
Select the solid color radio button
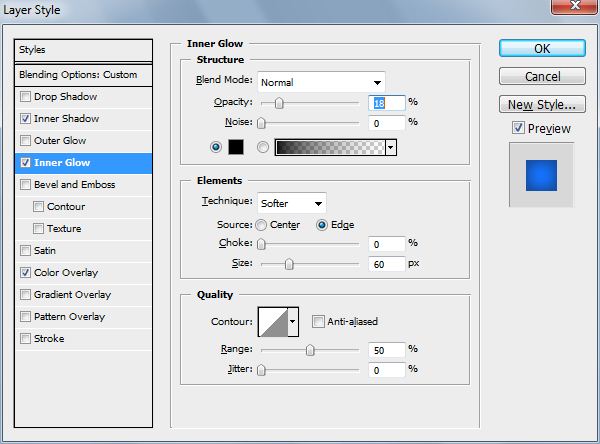pyautogui.click(x=216, y=147)
